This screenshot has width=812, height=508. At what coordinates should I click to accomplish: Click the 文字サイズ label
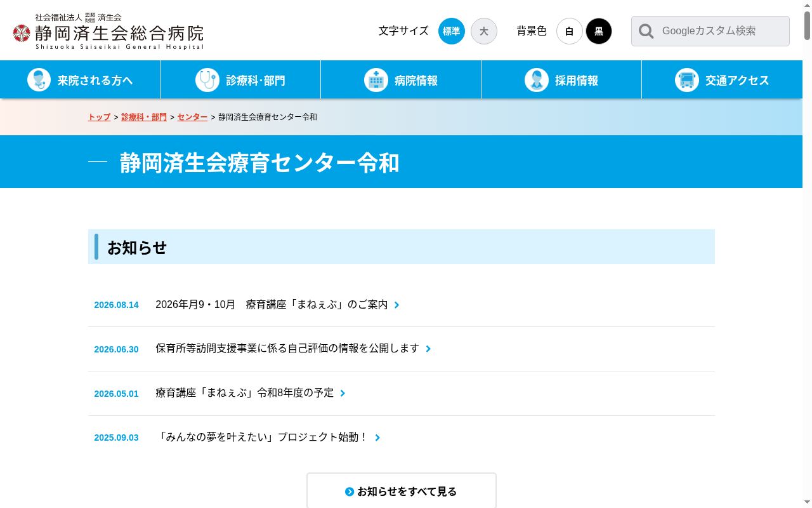point(403,31)
